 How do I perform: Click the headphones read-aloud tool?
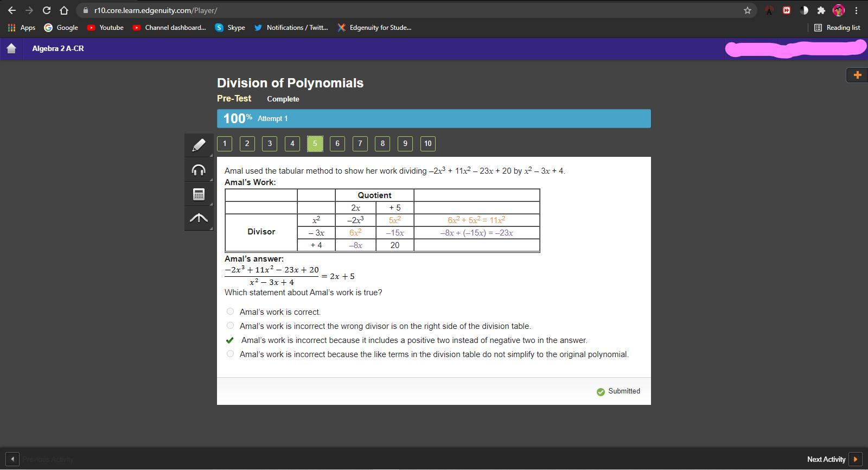click(x=199, y=170)
